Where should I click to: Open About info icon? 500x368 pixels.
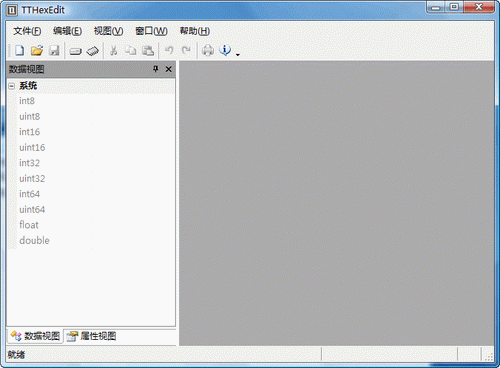click(225, 50)
